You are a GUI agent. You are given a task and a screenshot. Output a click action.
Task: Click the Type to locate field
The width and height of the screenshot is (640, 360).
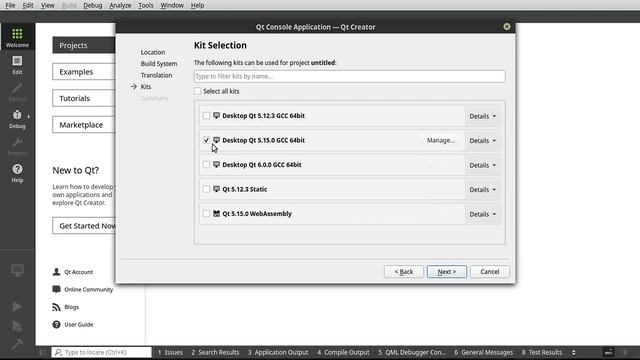(101, 352)
